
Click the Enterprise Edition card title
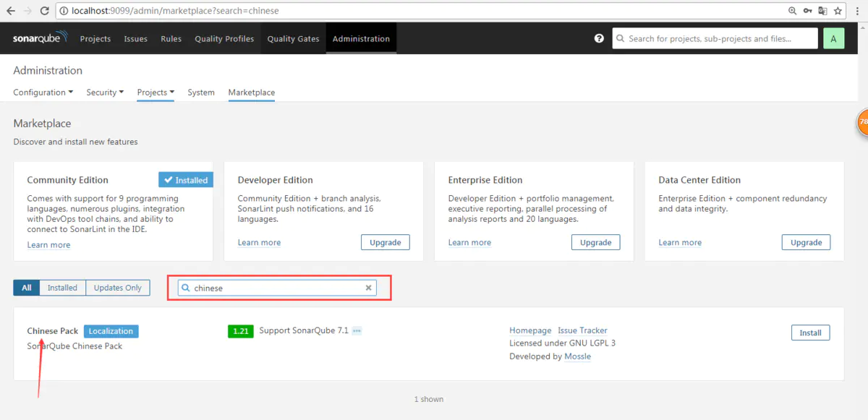(x=485, y=180)
